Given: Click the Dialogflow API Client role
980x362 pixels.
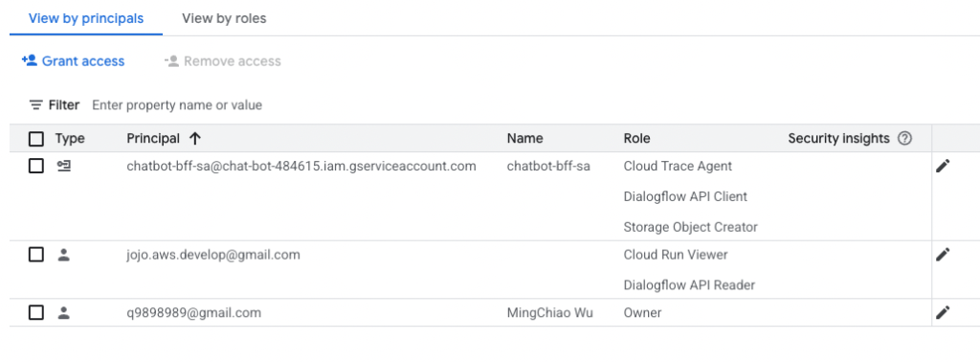Looking at the screenshot, I should coord(685,196).
